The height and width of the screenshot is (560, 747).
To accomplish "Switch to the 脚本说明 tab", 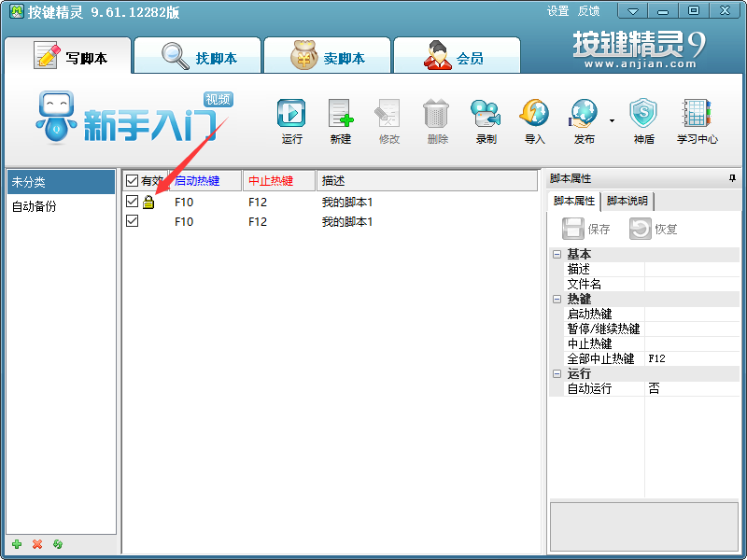I will tap(627, 201).
